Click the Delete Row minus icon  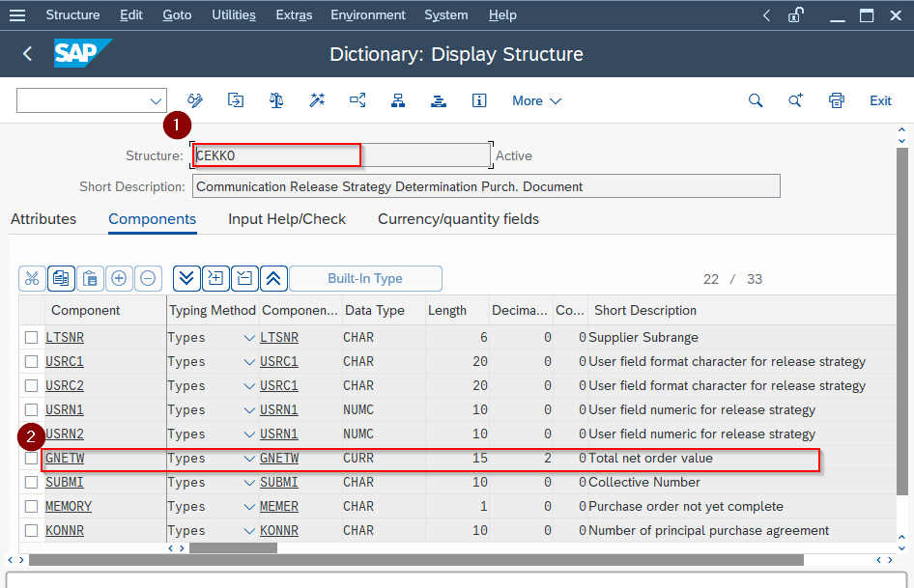(x=148, y=279)
